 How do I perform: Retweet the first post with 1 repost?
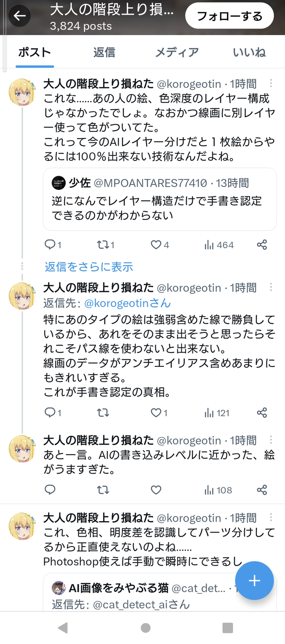[105, 245]
